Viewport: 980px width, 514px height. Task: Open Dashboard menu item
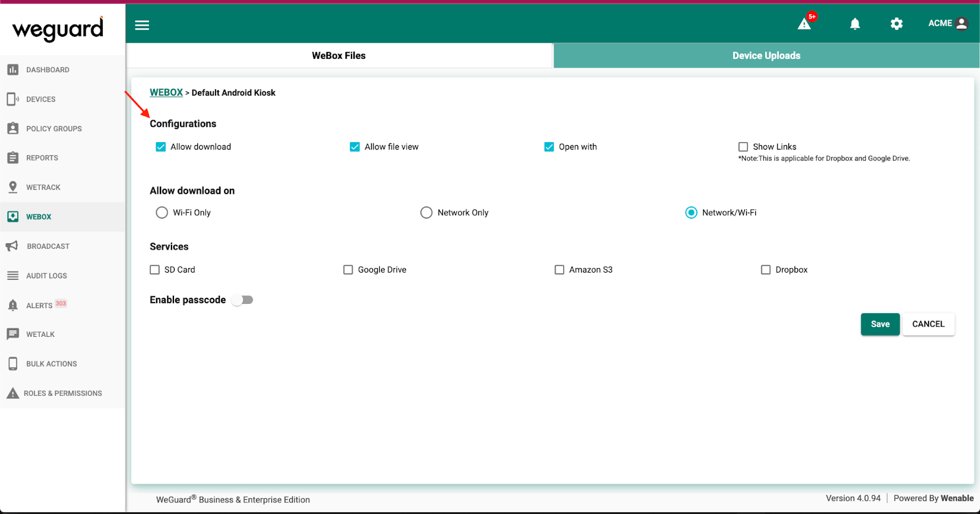[62, 70]
